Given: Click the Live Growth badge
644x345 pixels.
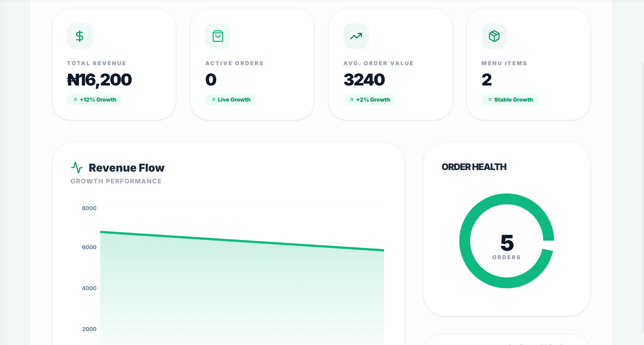Looking at the screenshot, I should [x=231, y=100].
